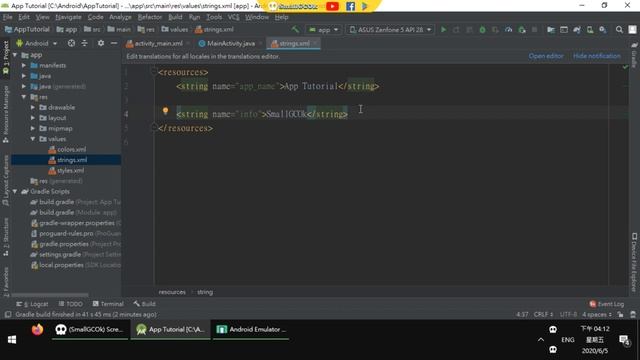Screen dimensions: 640x360
Task: Collapse the app module tree node
Action: pos(15,55)
